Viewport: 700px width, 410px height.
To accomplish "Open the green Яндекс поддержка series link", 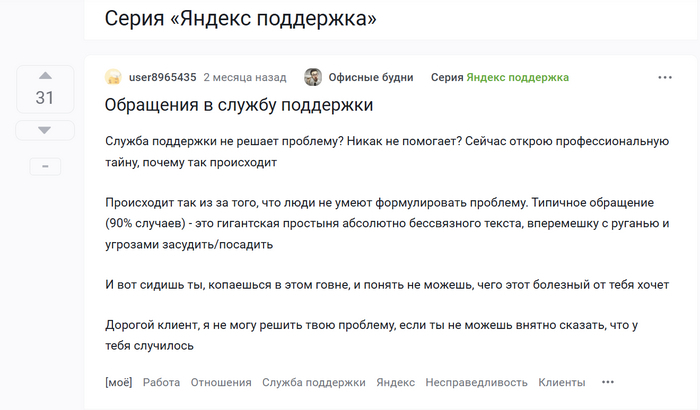I will pos(517,77).
